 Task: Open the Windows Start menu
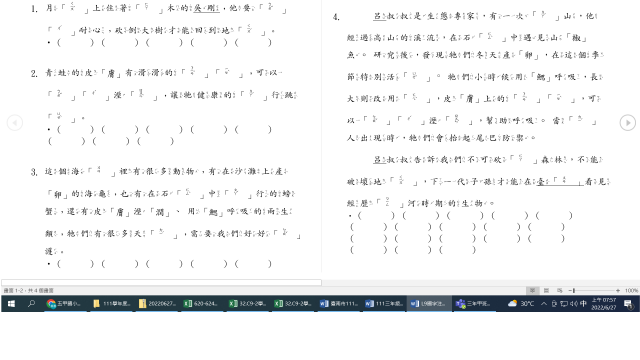[x=11, y=304]
